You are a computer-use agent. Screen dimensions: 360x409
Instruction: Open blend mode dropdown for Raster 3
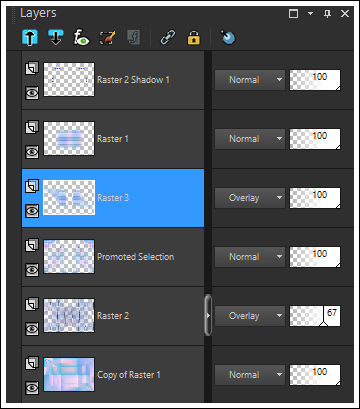coord(250,198)
